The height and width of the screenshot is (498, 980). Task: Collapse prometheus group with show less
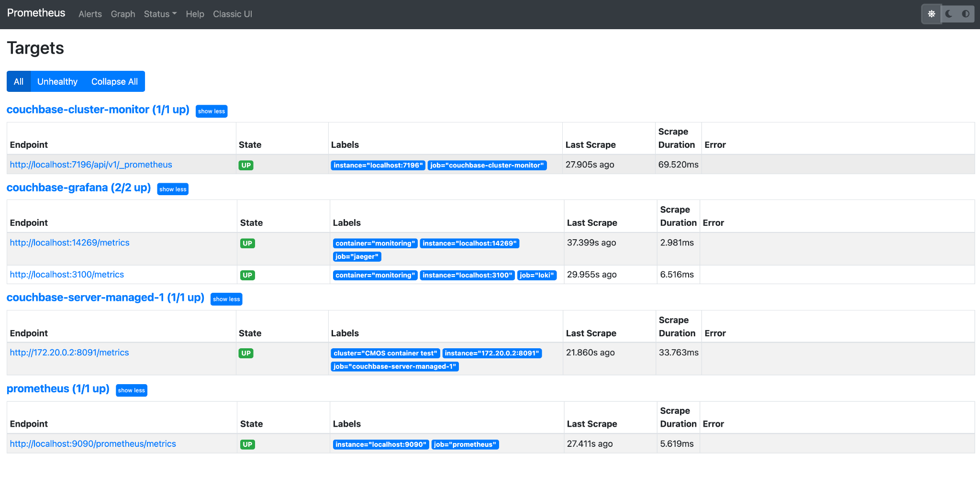132,390
